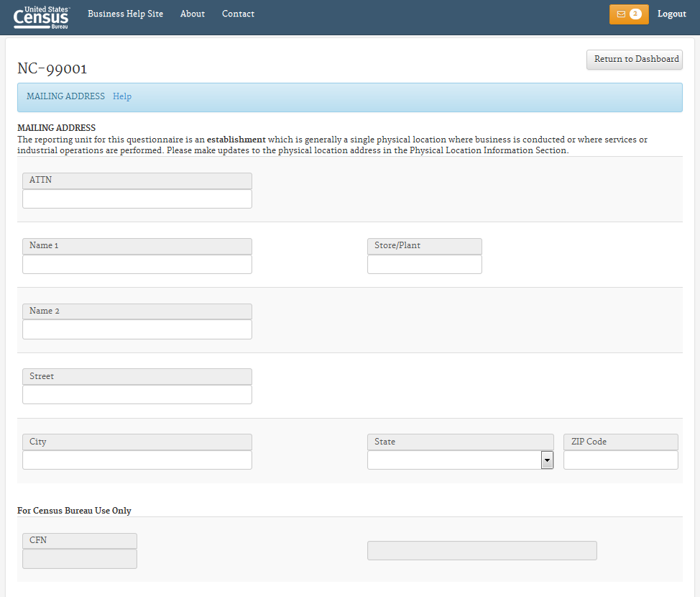Open the Business Help Site menu item
The image size is (700, 597).
point(125,14)
